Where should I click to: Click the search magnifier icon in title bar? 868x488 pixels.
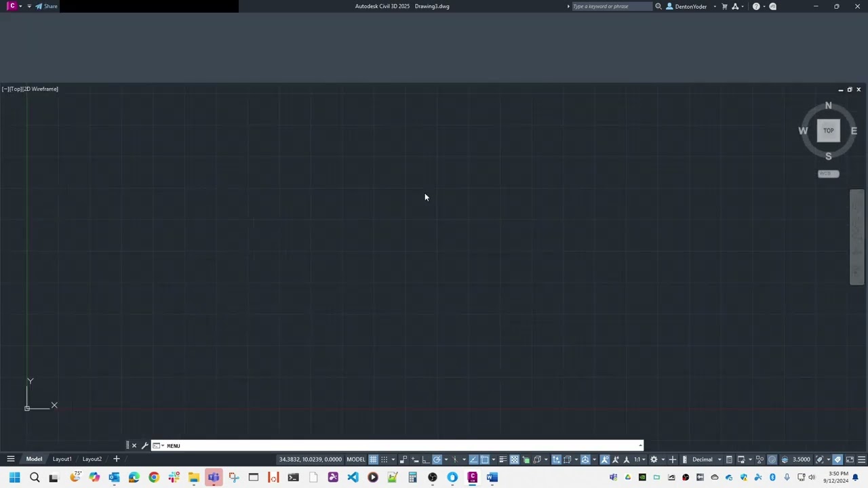coord(658,6)
